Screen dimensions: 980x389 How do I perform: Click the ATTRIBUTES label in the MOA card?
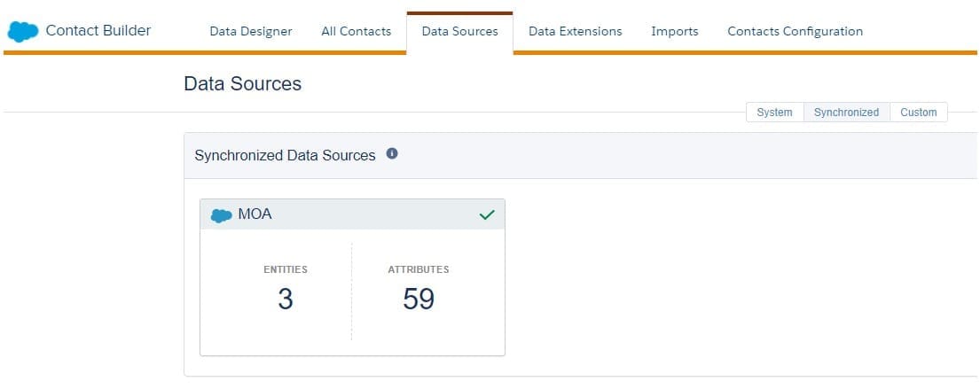tap(419, 269)
